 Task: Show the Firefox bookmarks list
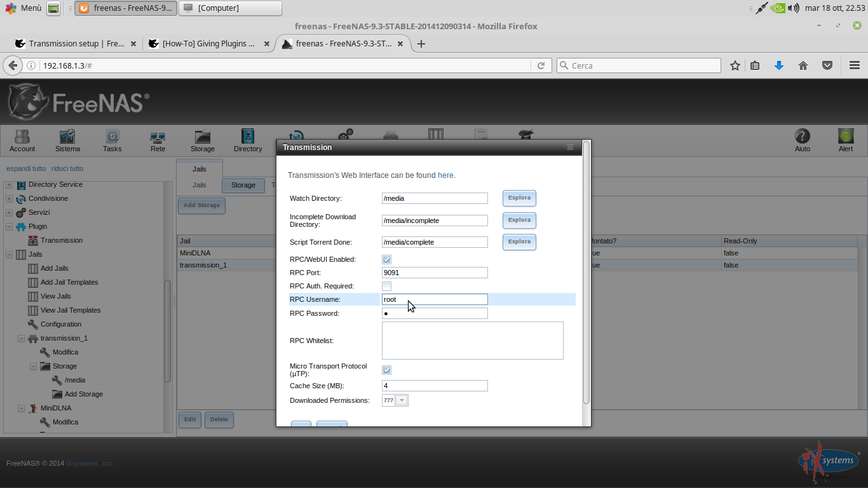tap(755, 65)
